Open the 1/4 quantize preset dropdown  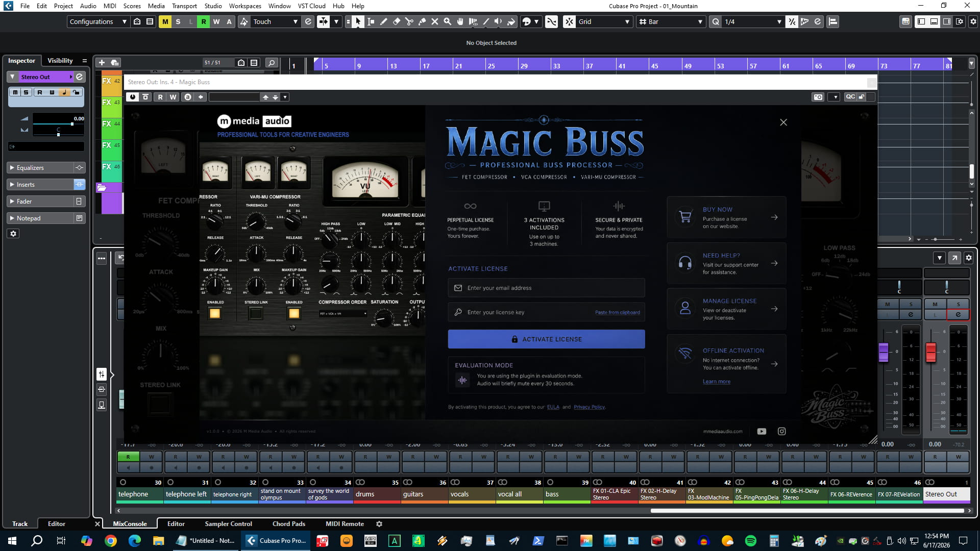753,21
